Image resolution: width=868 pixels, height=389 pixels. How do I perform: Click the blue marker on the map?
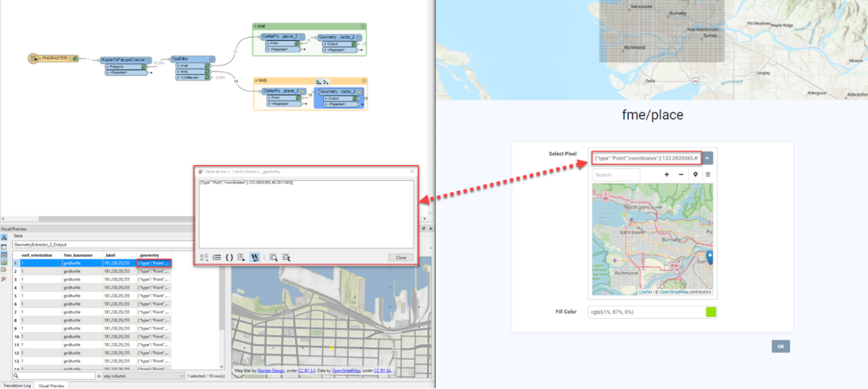[x=710, y=257]
